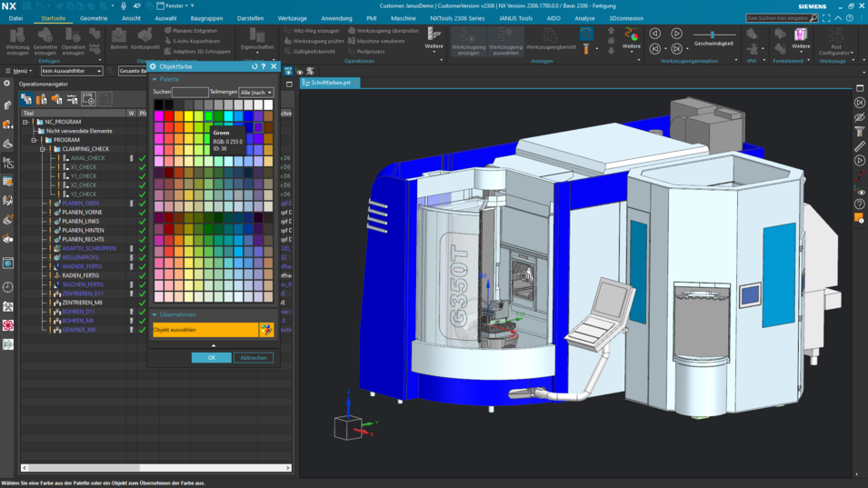Switch to machining method view icon
The height and width of the screenshot is (488, 868).
click(x=73, y=99)
